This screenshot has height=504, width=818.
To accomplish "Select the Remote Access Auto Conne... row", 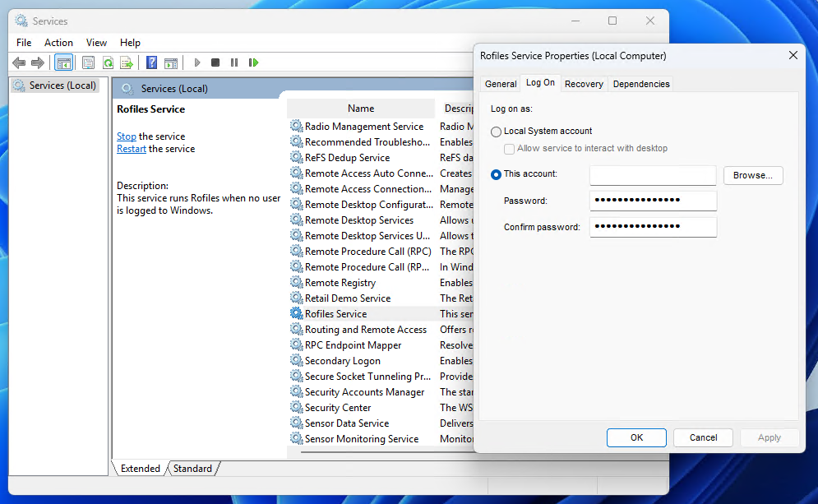I will pos(381,173).
